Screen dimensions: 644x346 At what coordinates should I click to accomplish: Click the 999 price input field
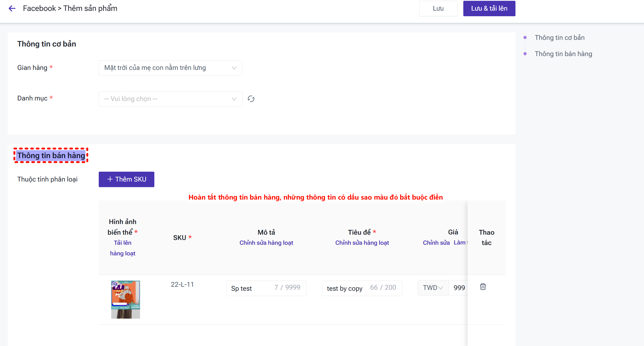pyautogui.click(x=459, y=288)
